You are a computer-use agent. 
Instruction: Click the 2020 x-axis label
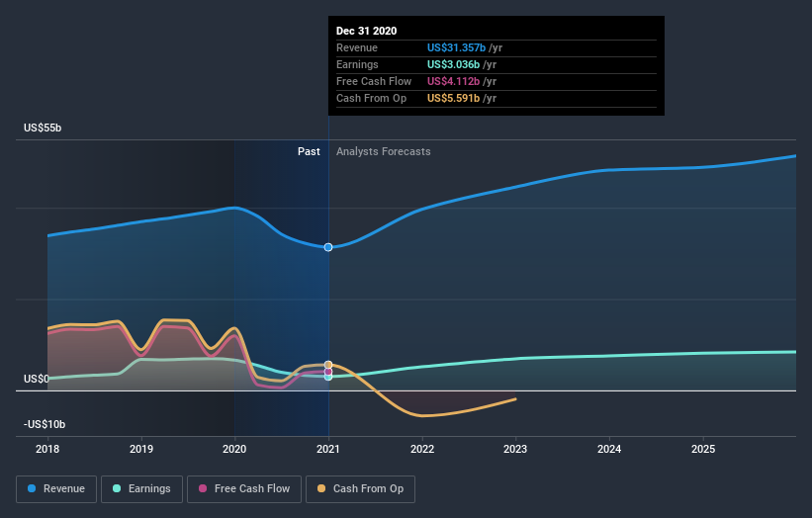234,449
